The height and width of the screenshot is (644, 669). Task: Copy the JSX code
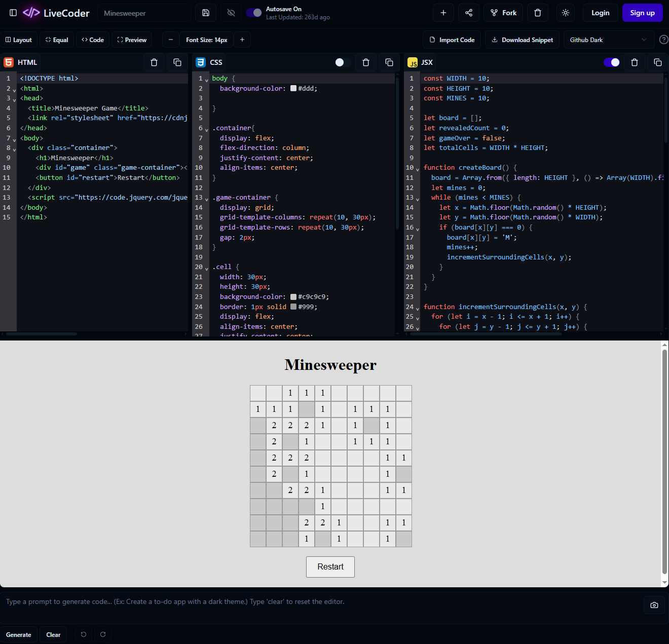[x=658, y=62]
